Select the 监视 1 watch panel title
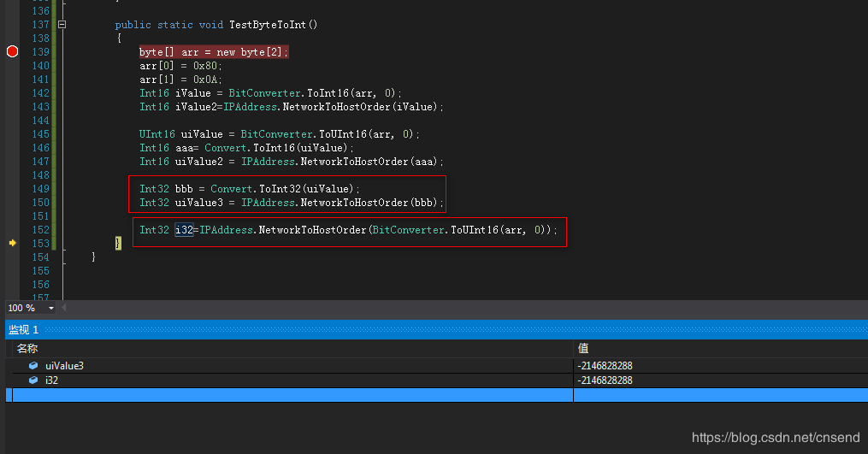Screen dimensions: 868x454 tap(23, 329)
